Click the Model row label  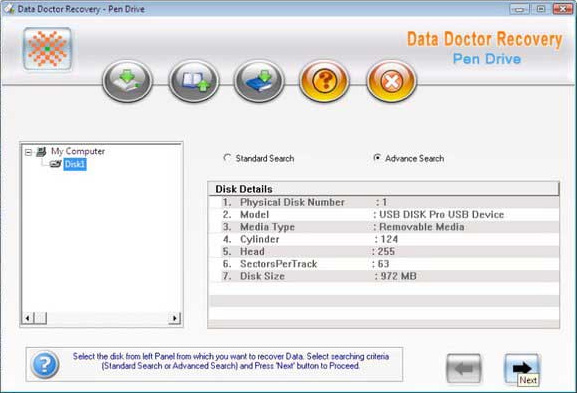point(254,215)
